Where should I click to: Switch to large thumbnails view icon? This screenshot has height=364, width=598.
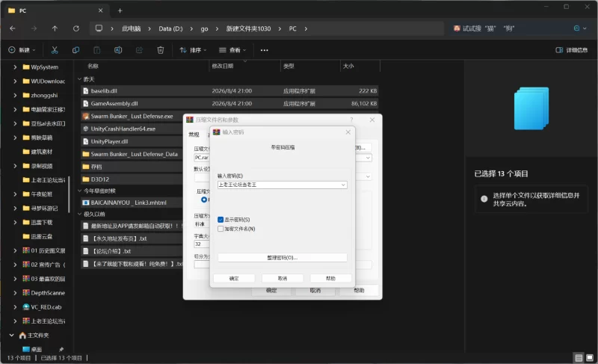590,357
